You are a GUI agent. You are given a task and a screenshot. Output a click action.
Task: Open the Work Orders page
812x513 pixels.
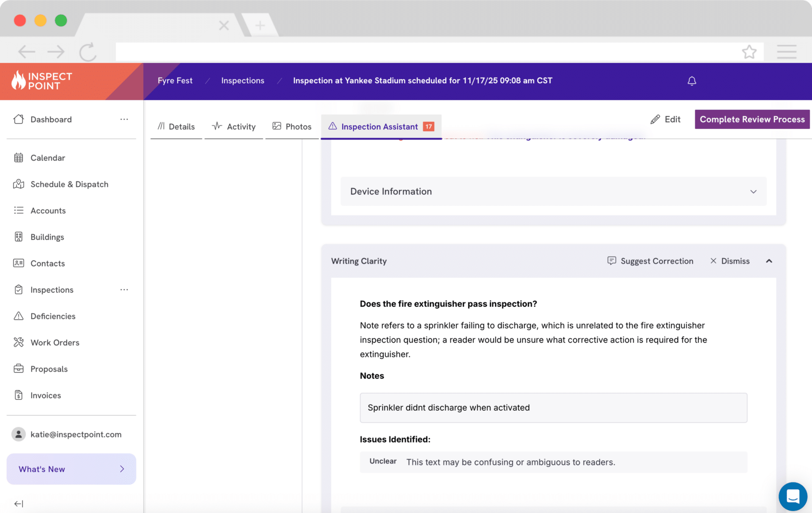[55, 342]
